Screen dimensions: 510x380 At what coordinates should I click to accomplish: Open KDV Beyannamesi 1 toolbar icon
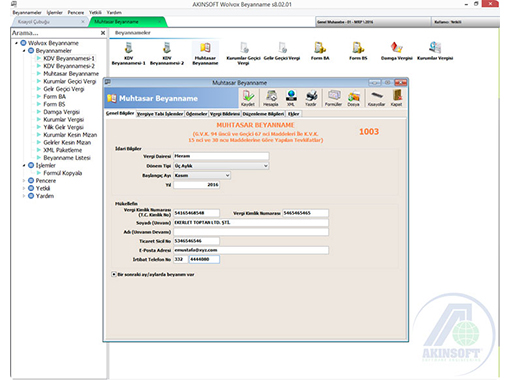tap(128, 53)
